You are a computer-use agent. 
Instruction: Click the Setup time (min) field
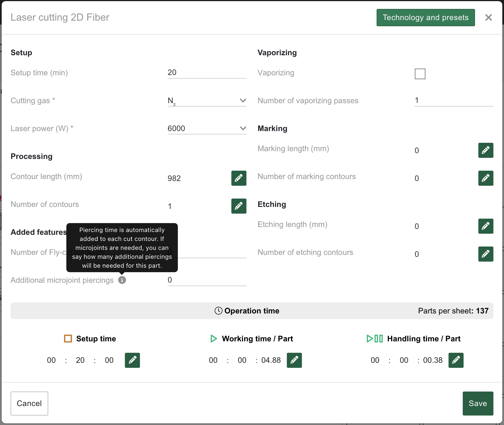(207, 73)
